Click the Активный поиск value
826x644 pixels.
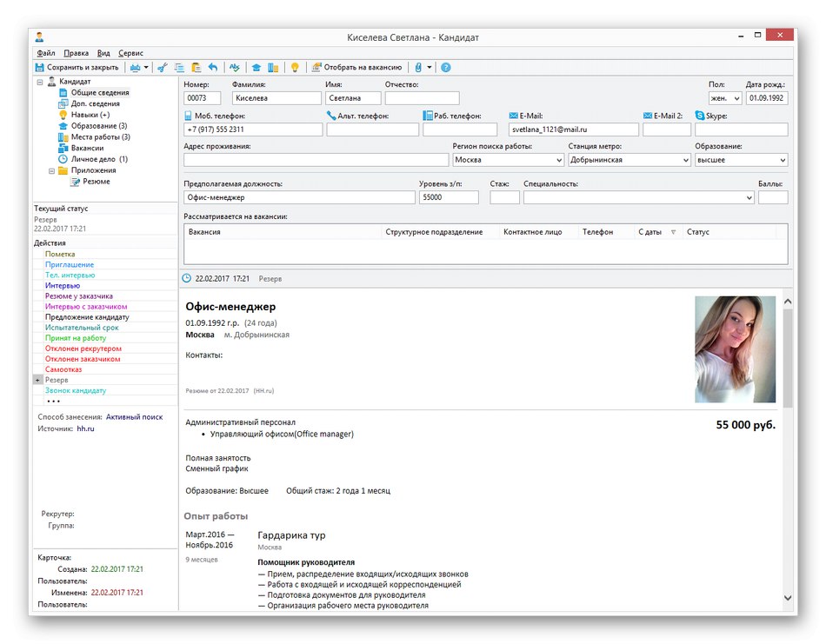[134, 417]
